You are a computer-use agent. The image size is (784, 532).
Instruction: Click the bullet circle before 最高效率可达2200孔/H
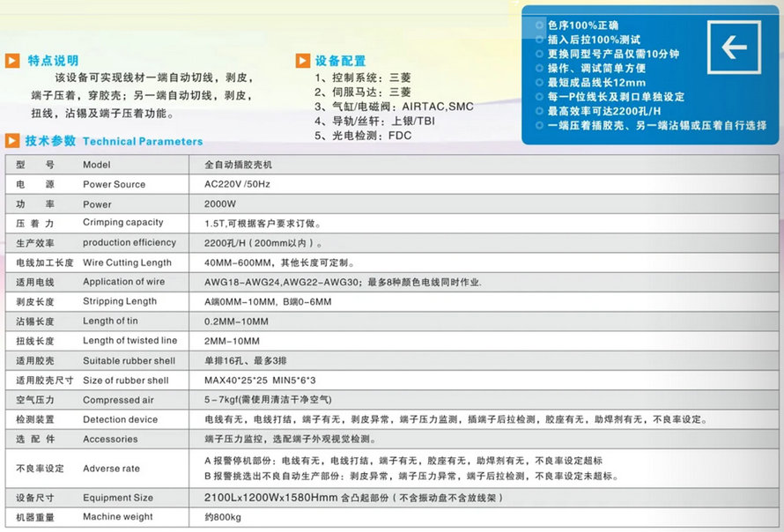coord(540,112)
